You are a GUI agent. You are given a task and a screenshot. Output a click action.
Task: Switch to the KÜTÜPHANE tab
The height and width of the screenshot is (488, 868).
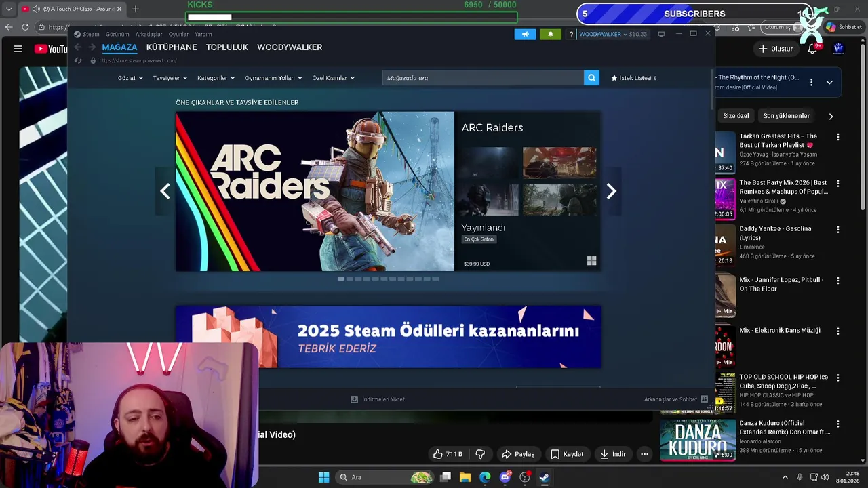tap(172, 47)
